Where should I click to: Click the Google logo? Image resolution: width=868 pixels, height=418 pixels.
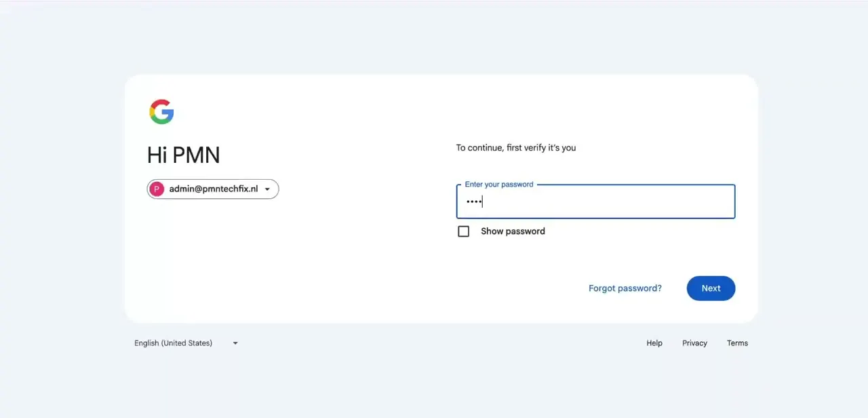[161, 112]
